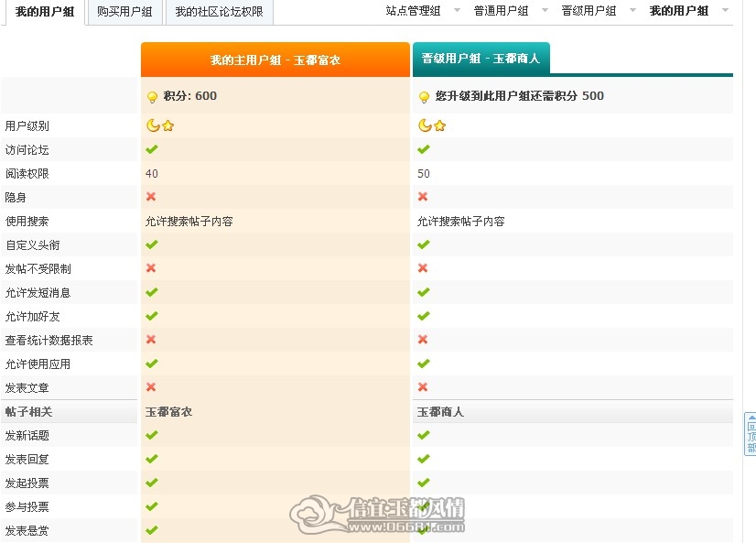Click the lightbulb icon beside 积分: 600
The height and width of the screenshot is (543, 756).
click(x=152, y=97)
